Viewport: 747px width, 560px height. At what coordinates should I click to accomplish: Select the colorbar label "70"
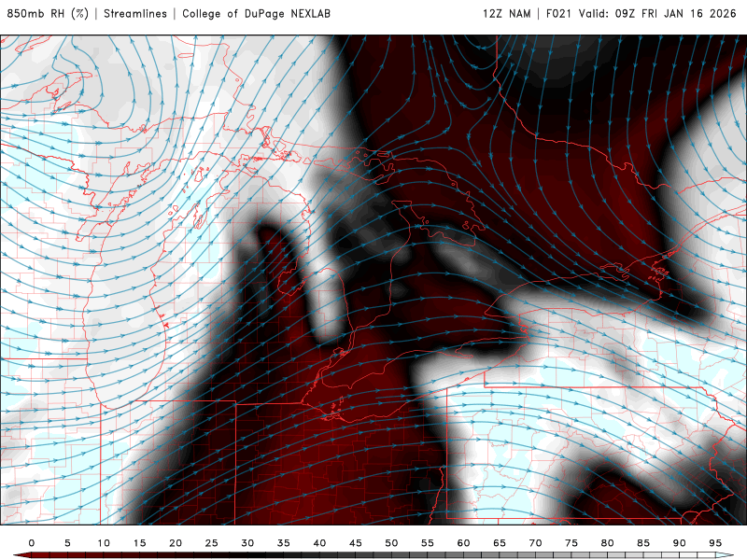pos(535,543)
